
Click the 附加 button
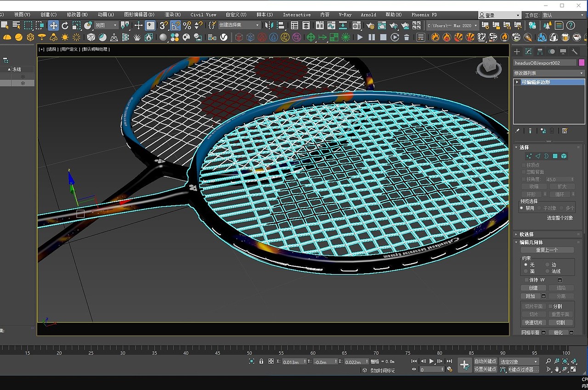531,296
